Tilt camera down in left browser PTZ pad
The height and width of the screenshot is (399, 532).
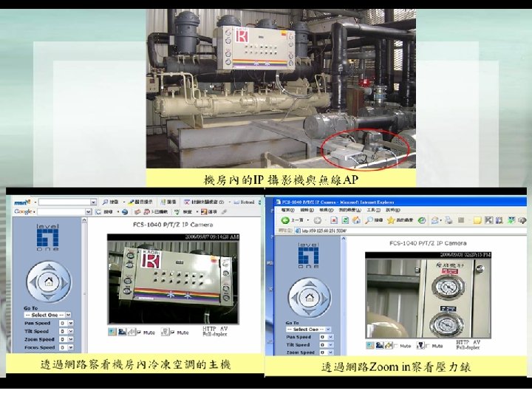coord(49,297)
